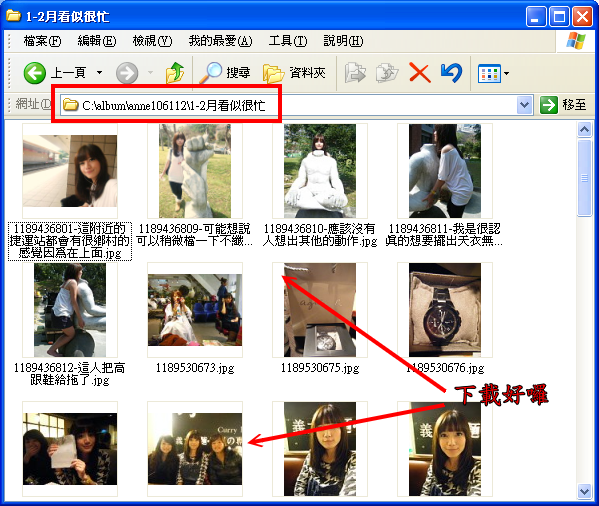
Task: Select thumbnail of 1189436801 subway station photo
Action: coord(70,171)
